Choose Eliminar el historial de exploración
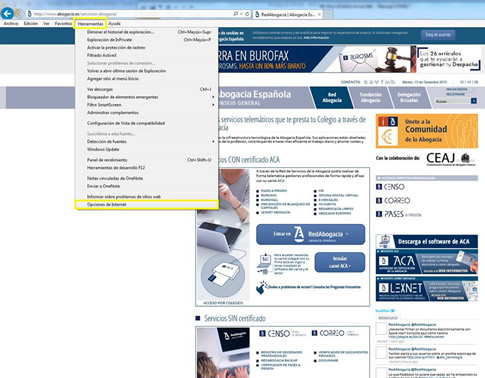485x378 pixels. coord(147,32)
